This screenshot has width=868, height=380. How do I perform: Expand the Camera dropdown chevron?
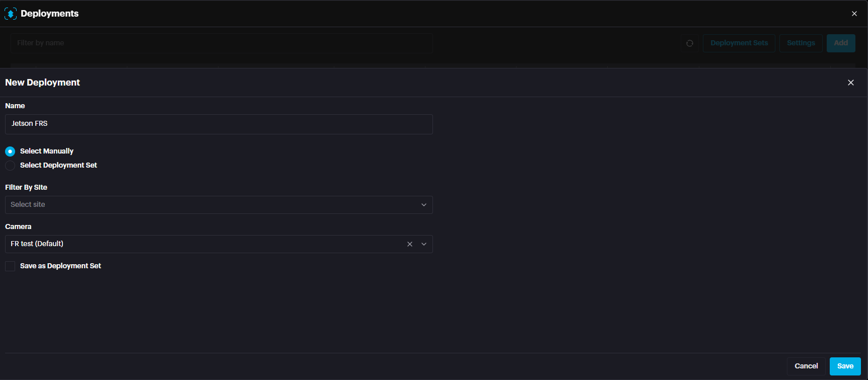(x=424, y=244)
